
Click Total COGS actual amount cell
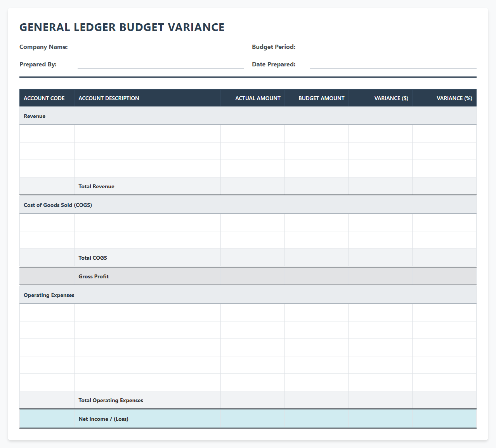(x=253, y=258)
